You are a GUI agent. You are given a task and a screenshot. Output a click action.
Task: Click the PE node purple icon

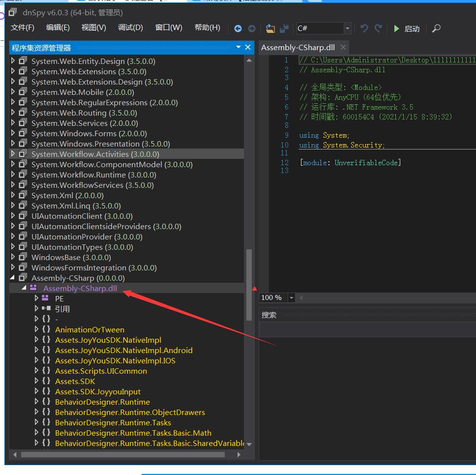(x=45, y=298)
